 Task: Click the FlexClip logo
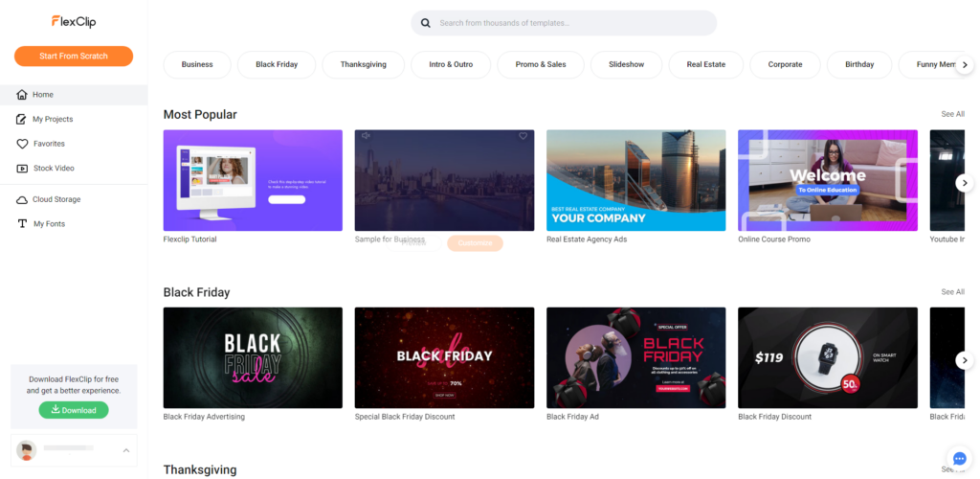[x=74, y=22]
